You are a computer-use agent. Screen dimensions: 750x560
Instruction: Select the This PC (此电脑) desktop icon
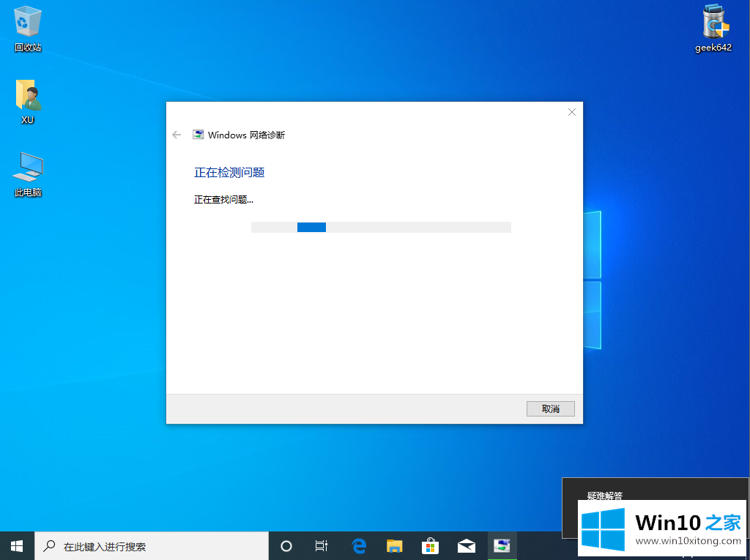28,174
